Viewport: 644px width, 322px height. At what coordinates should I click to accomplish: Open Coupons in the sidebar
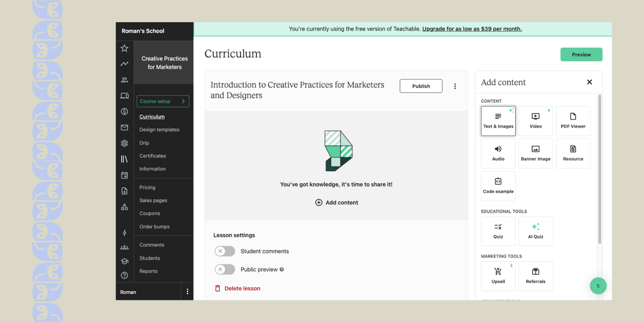coord(149,213)
